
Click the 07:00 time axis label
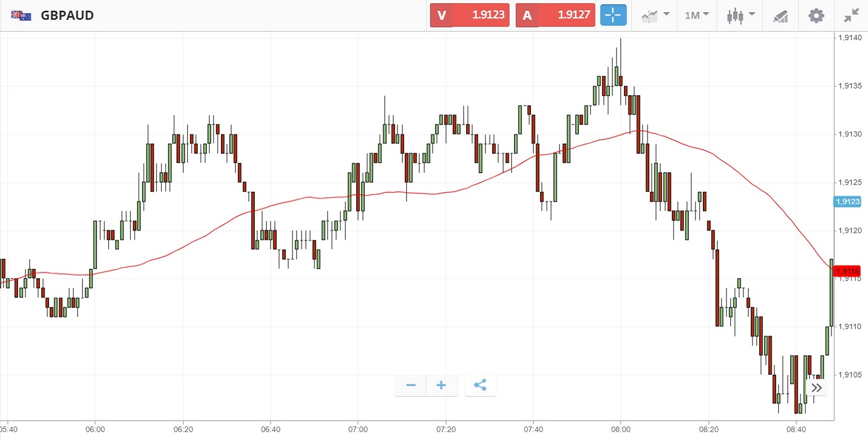click(358, 429)
